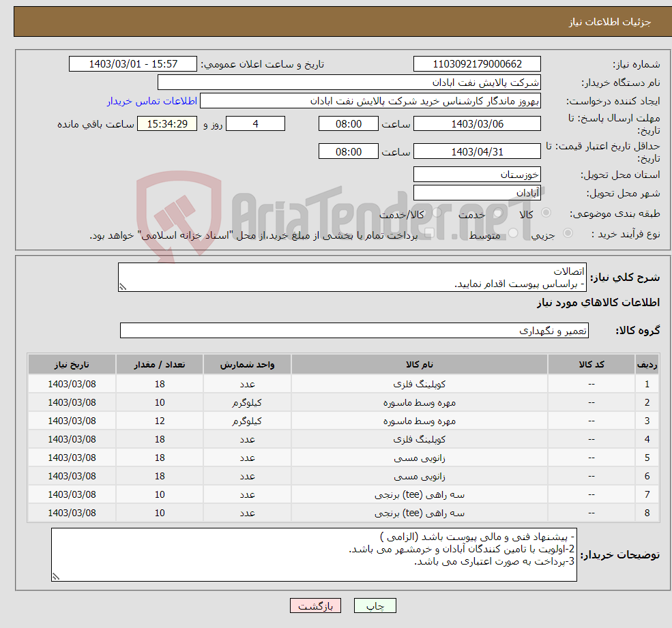Click the remaining days field showing 4
Image resolution: width=672 pixels, height=628 pixels.
coord(255,124)
